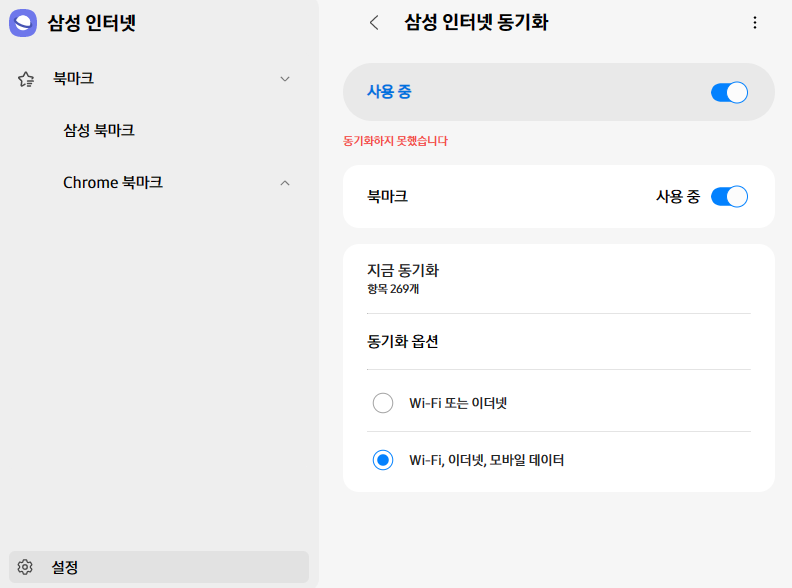
Task: Select the Wi-Fi 또는 이더넷 radio button
Action: coord(383,403)
